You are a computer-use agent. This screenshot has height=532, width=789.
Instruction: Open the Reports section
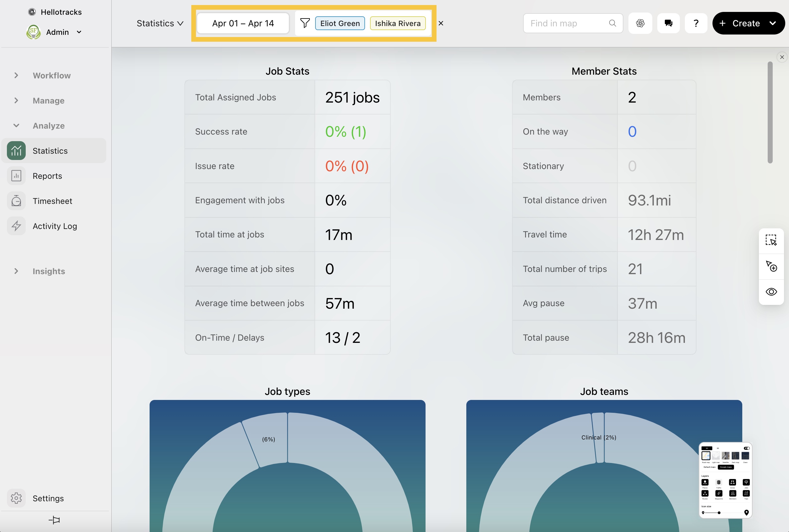coord(47,176)
